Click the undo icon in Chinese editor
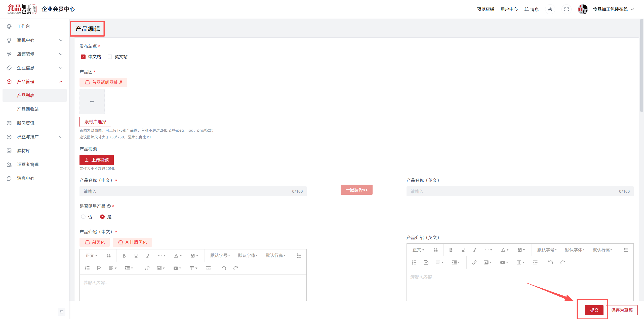Viewport: 644px width, 319px height. tap(224, 268)
